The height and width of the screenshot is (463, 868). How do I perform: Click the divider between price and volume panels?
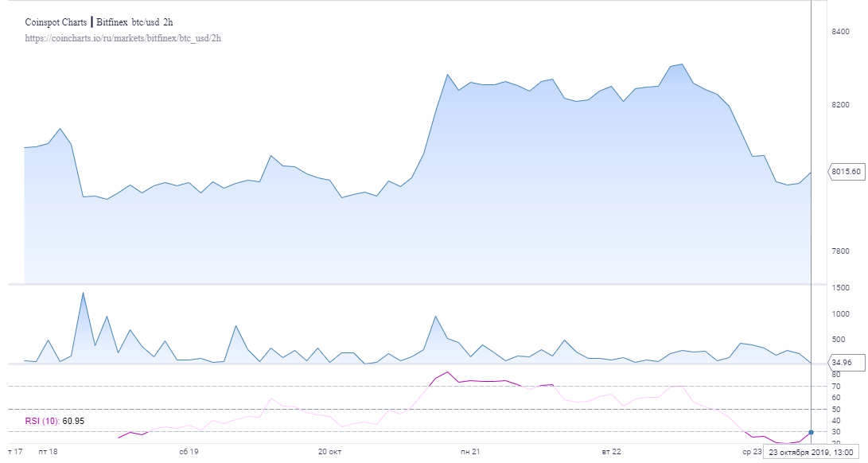click(414, 284)
